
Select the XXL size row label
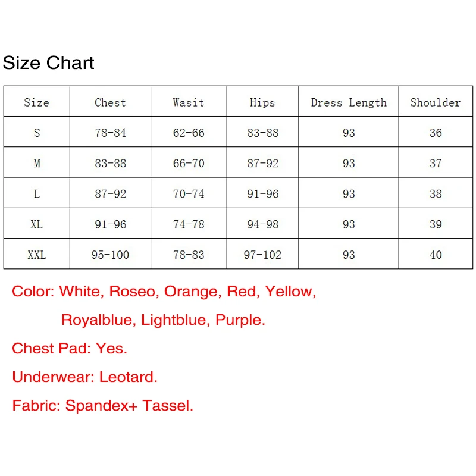click(x=37, y=255)
